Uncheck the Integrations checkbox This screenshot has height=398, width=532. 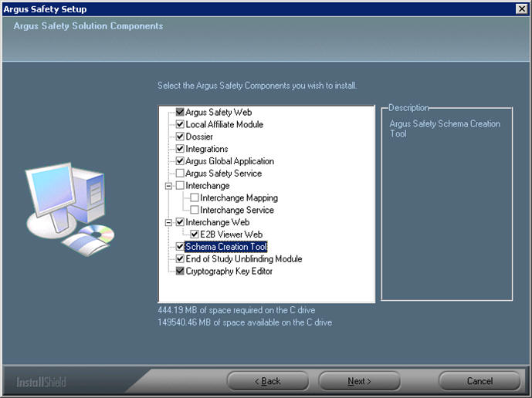[180, 149]
